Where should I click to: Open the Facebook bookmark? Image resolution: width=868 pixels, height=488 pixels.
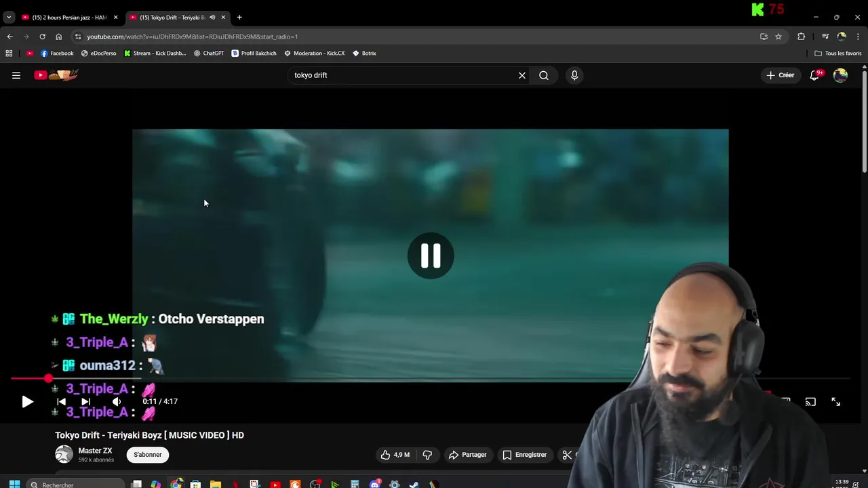tap(57, 53)
